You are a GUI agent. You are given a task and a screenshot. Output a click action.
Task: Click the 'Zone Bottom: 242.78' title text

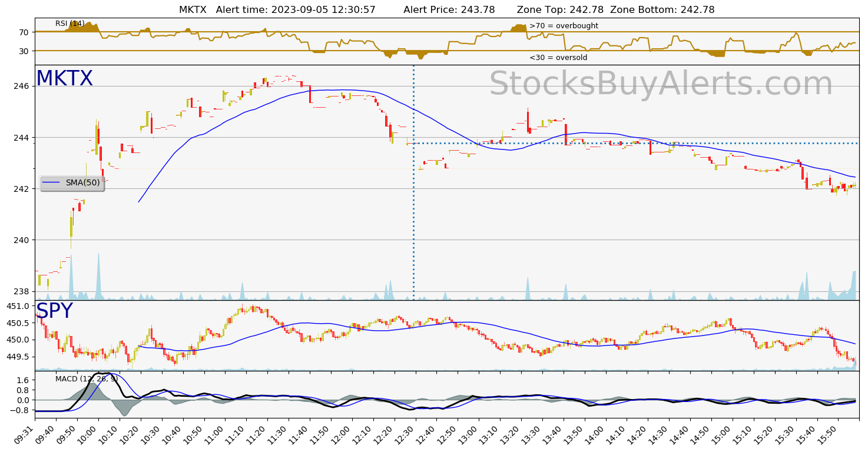(662, 10)
